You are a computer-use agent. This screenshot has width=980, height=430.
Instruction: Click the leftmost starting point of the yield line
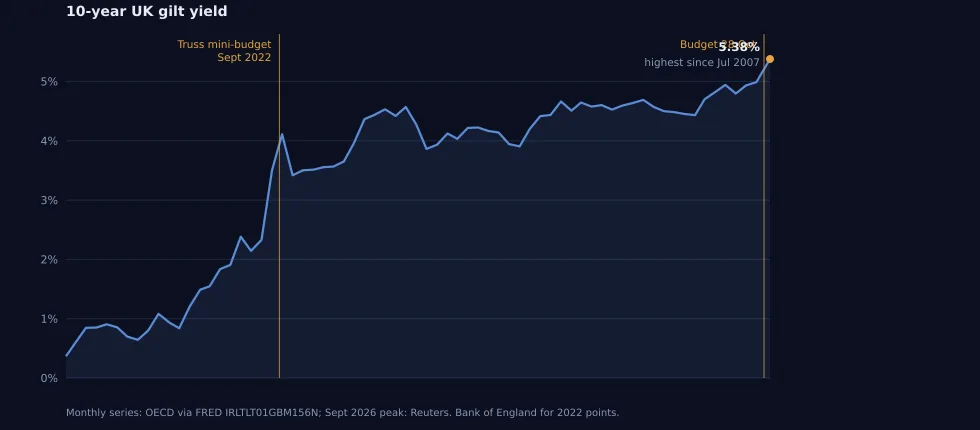click(x=67, y=356)
